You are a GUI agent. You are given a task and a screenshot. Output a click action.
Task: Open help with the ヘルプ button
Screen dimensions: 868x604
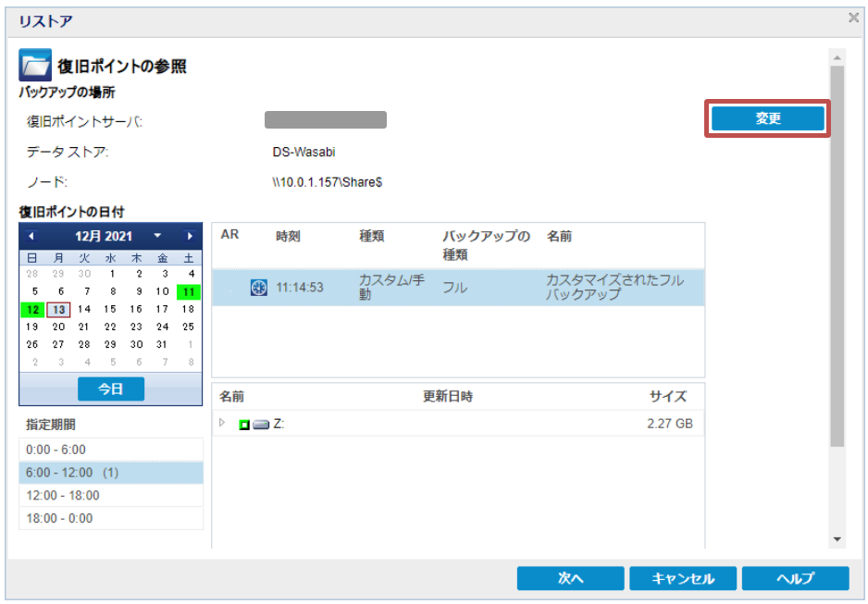point(795,578)
